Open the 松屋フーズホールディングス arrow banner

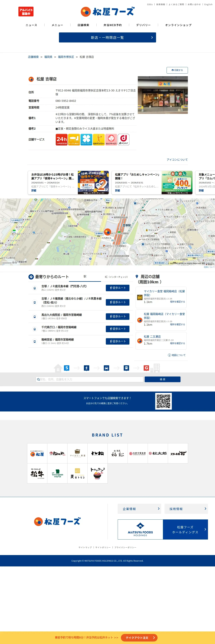[x=163, y=529]
